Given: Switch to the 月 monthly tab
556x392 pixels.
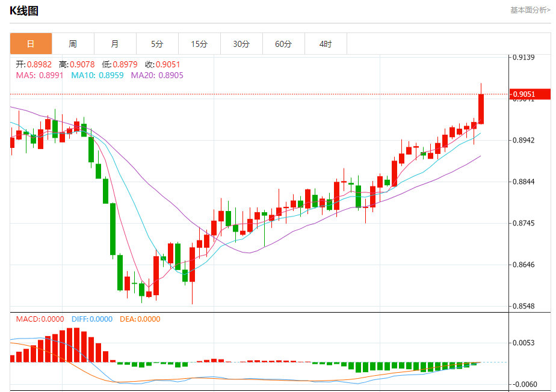Looking at the screenshot, I should [x=115, y=44].
